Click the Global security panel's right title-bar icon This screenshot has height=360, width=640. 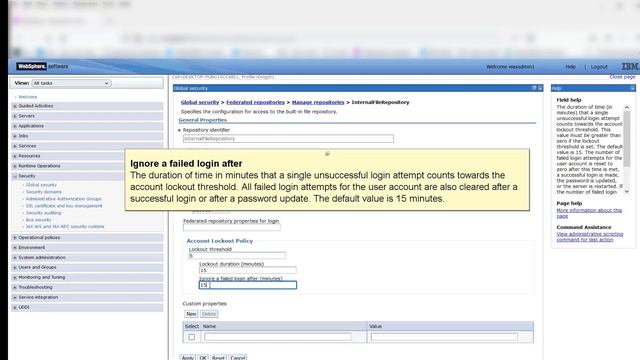[x=540, y=88]
